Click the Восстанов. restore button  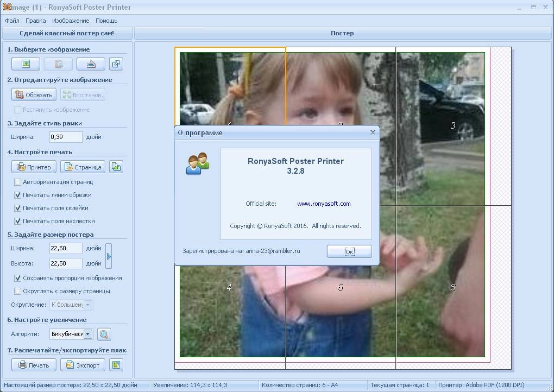pos(83,94)
